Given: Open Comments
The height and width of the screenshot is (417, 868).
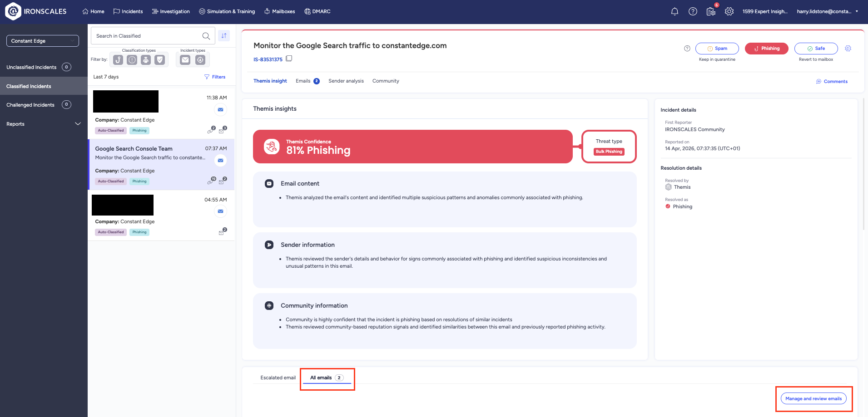Looking at the screenshot, I should tap(832, 82).
